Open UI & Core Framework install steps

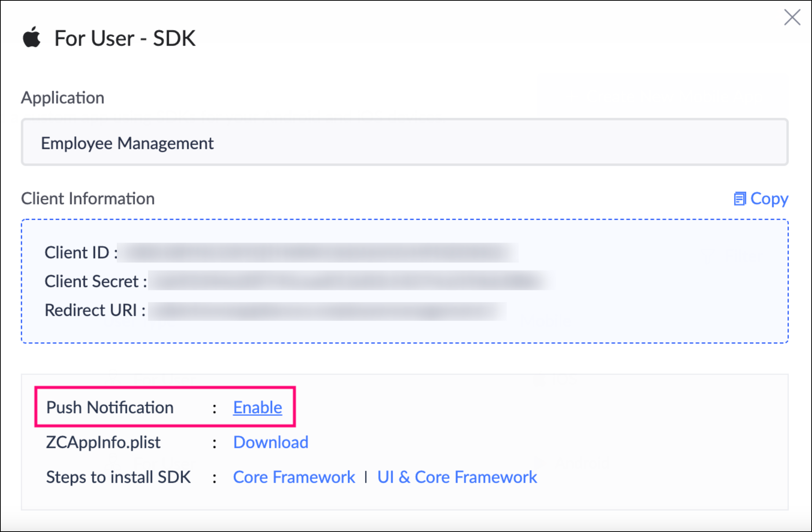pos(457,477)
